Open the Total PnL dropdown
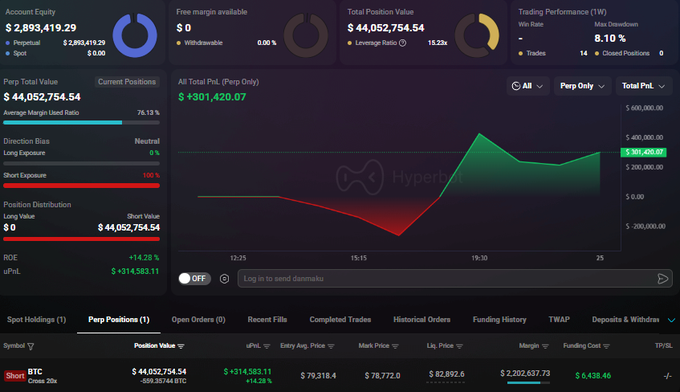The width and height of the screenshot is (680, 392). click(644, 86)
